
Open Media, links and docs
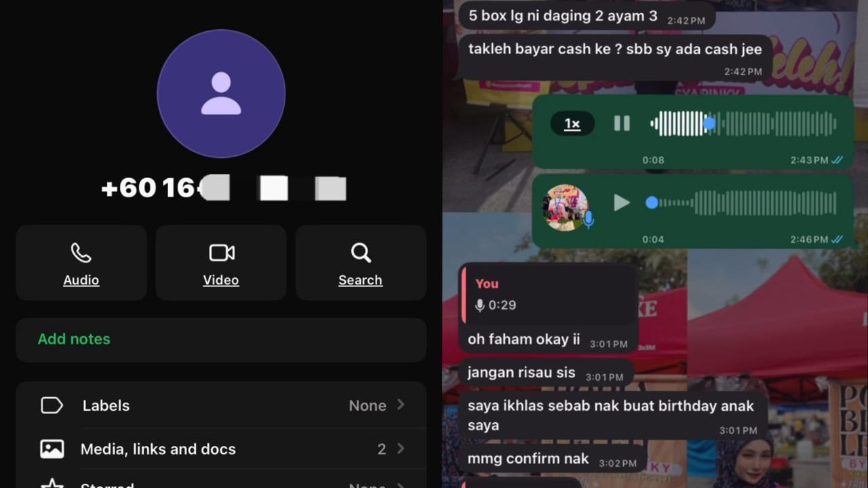[221, 449]
